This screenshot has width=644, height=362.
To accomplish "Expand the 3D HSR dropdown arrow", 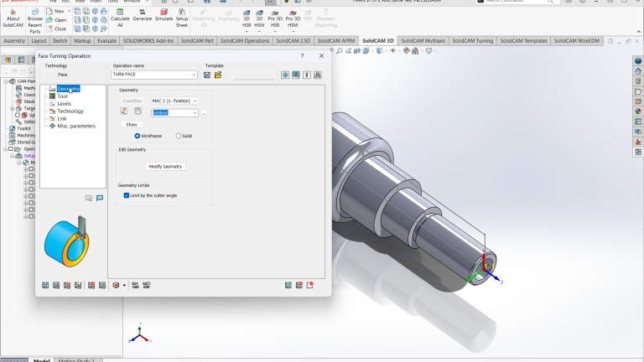I will [x=247, y=32].
